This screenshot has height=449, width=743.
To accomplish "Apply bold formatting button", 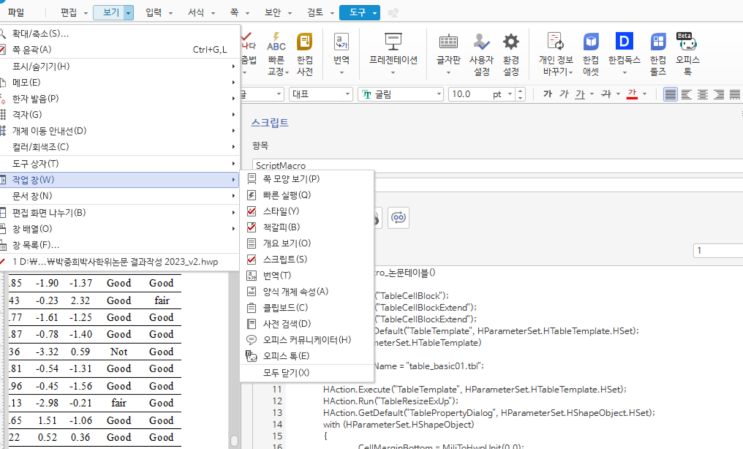I will pos(547,94).
